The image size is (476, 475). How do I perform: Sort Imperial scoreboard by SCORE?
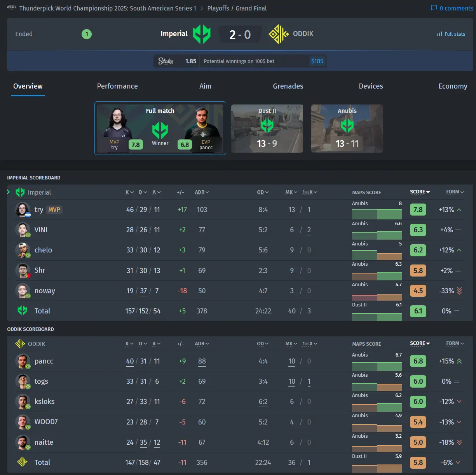[420, 192]
